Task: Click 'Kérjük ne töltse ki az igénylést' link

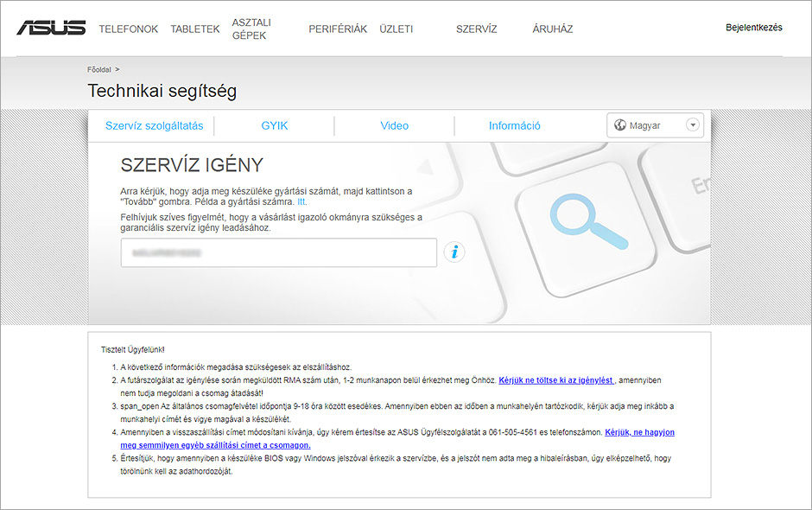Action: coord(556,380)
